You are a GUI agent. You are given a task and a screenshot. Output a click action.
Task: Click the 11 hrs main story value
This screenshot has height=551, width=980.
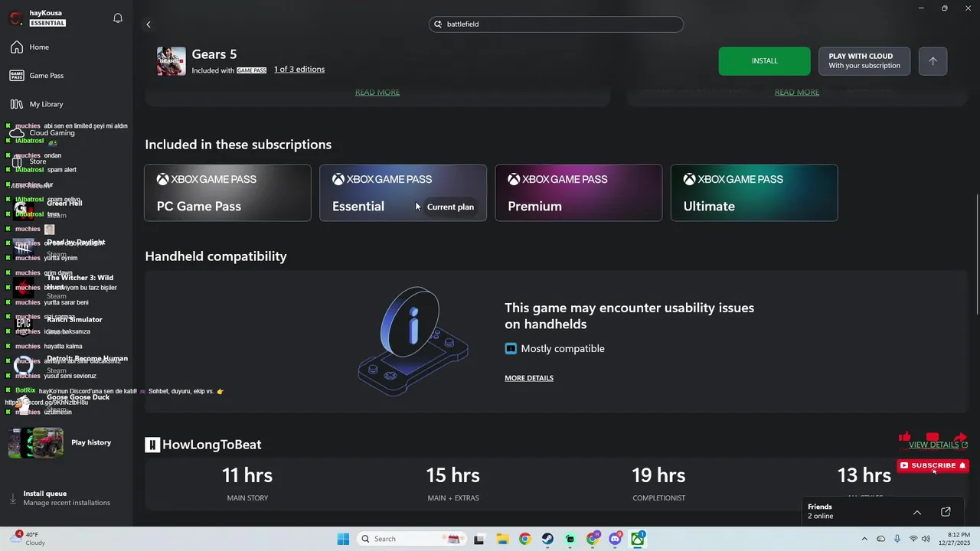247,475
